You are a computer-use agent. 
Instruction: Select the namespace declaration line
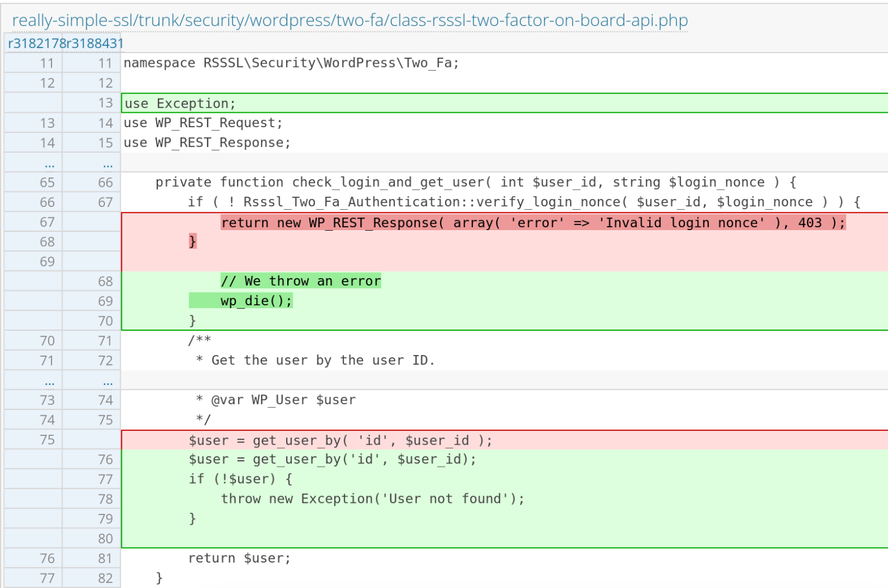tap(291, 62)
